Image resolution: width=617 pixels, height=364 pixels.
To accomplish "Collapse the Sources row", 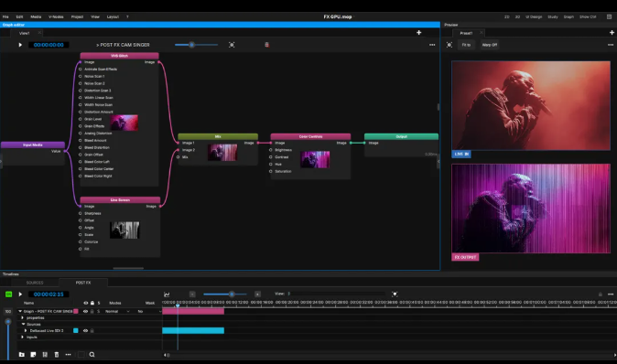I will click(x=23, y=325).
